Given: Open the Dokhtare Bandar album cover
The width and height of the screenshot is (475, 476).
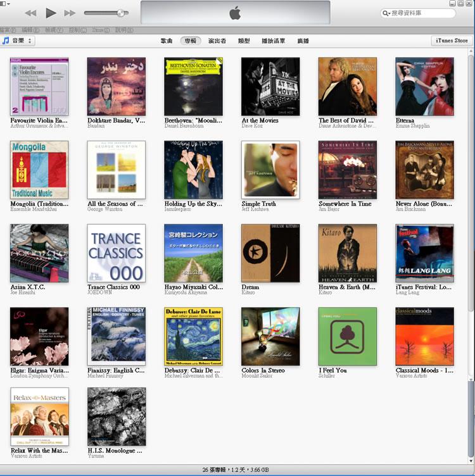Looking at the screenshot, I should coord(117,87).
